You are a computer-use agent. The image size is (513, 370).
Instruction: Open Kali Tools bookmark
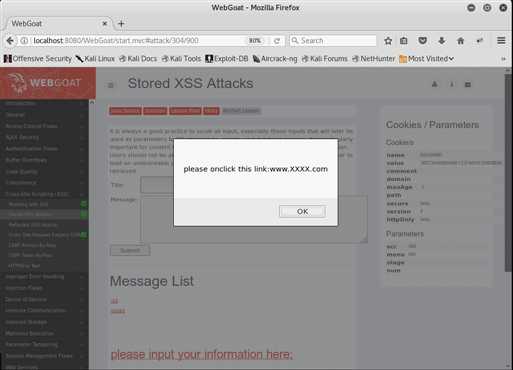pyautogui.click(x=181, y=59)
